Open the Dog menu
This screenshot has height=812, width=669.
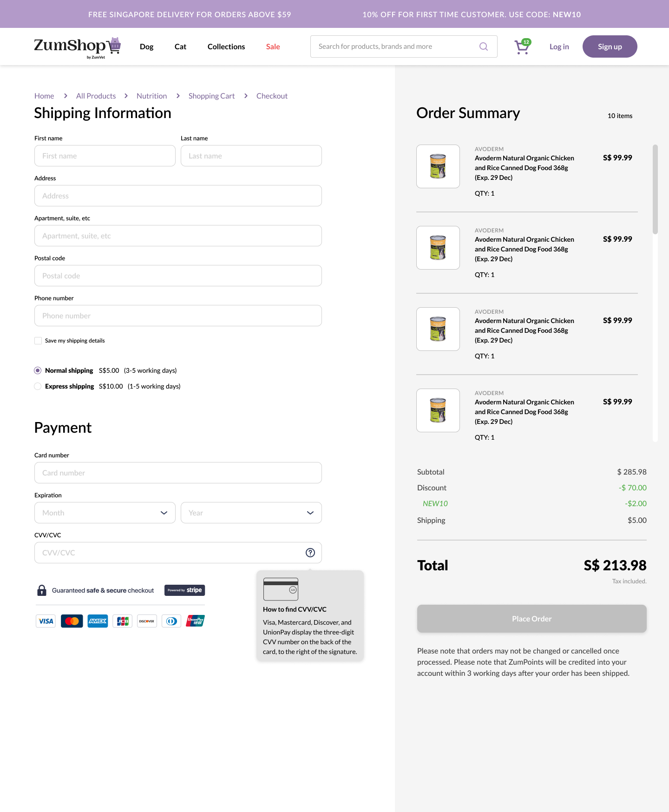146,46
